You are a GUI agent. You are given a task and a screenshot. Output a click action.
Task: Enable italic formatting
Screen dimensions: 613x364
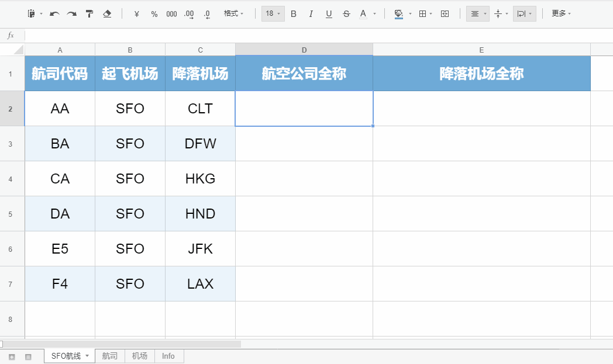tap(311, 13)
